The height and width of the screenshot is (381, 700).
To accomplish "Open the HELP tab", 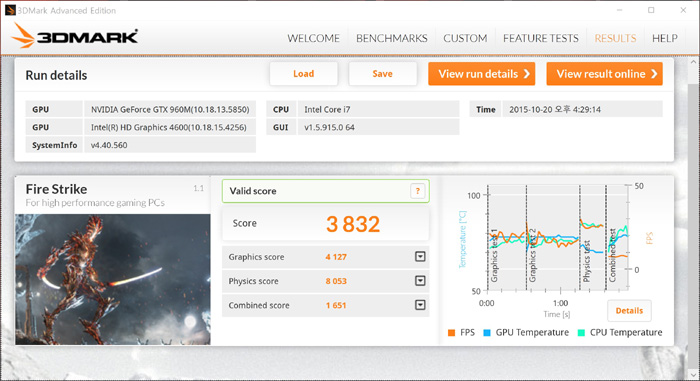I will 665,38.
